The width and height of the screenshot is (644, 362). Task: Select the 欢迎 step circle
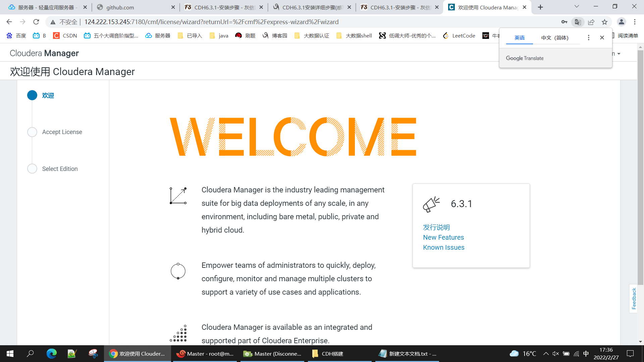click(x=32, y=96)
